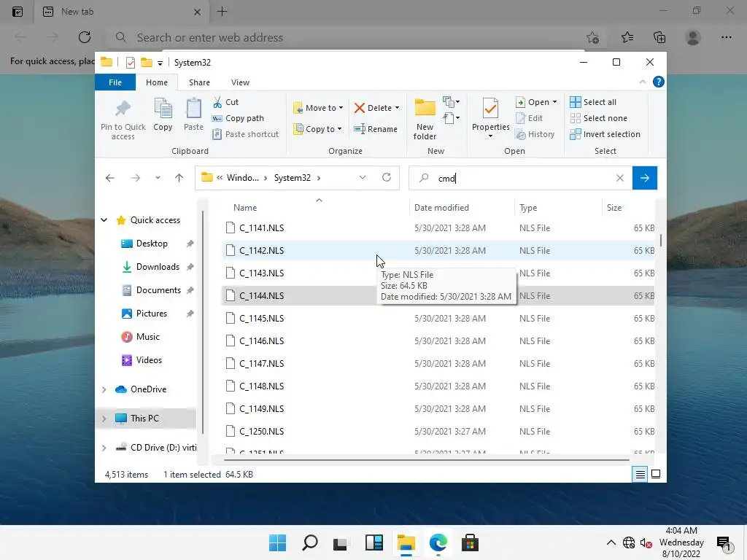Collapse the ribbon with chevron
Screen dimensions: 747x560
(x=642, y=82)
